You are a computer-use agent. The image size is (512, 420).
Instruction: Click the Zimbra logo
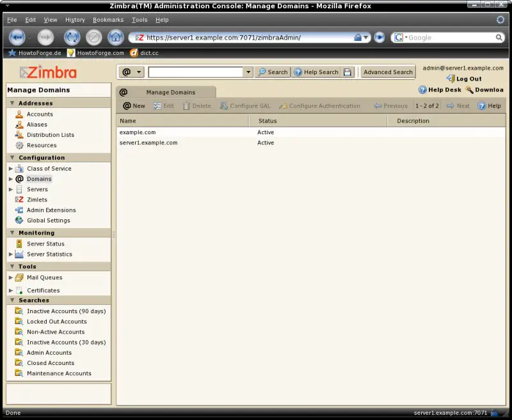49,72
